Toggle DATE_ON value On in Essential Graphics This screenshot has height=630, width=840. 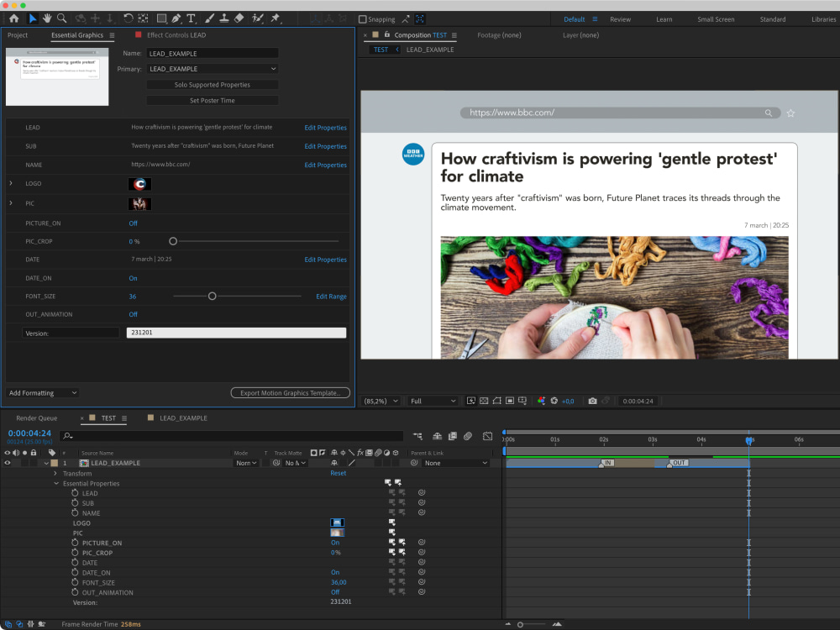pos(133,278)
